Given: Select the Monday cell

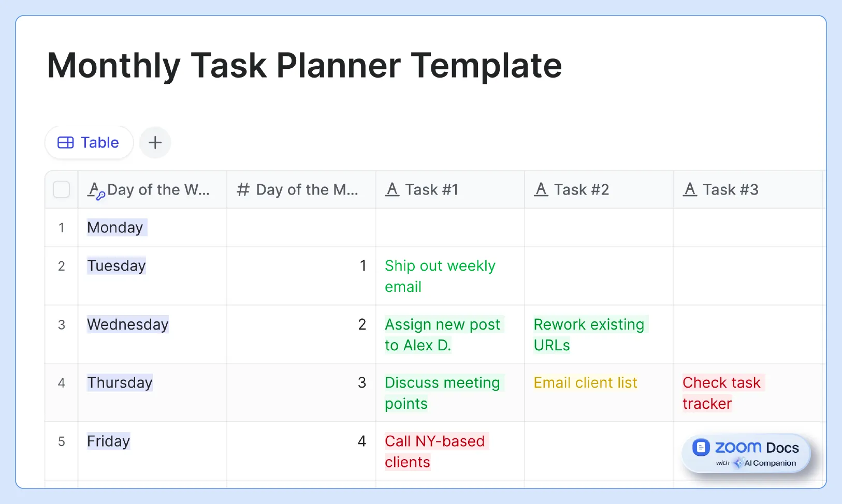Looking at the screenshot, I should (x=115, y=228).
